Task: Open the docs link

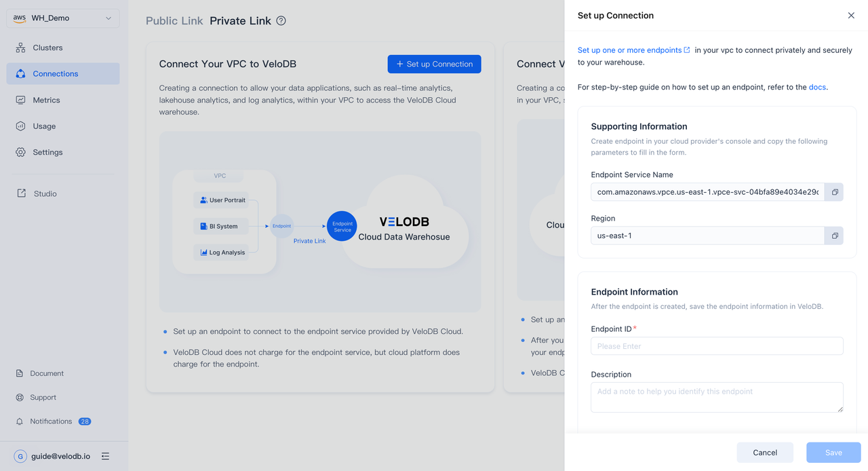Action: point(817,87)
